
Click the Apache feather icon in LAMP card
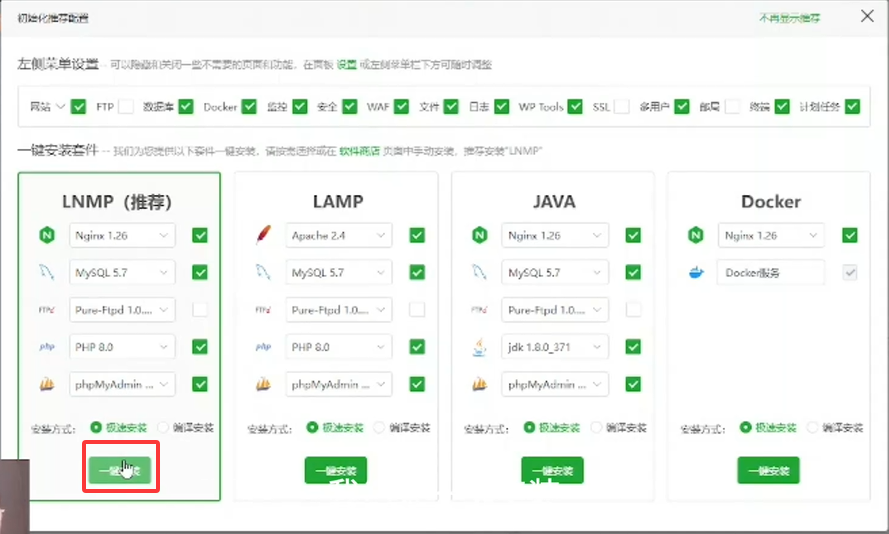click(x=264, y=234)
